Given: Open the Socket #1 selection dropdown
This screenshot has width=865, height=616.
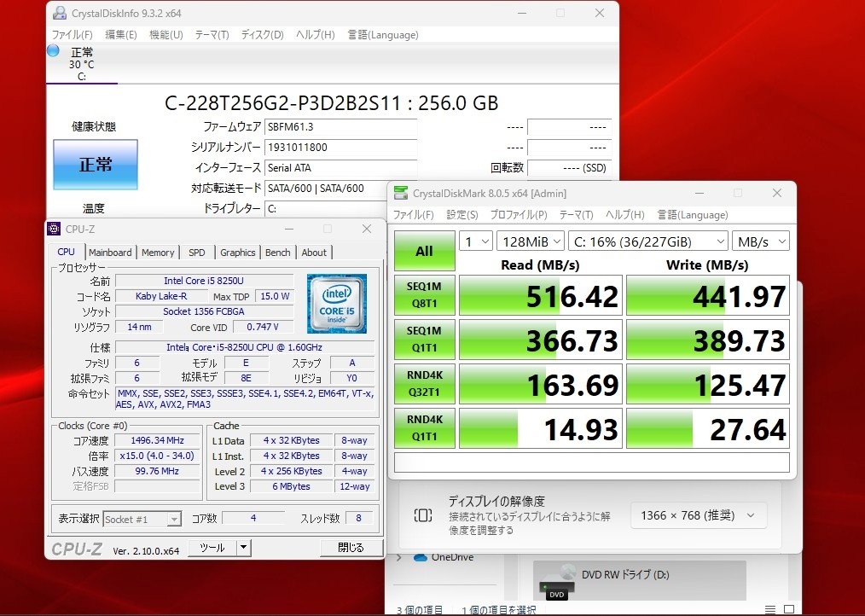Looking at the screenshot, I should [x=142, y=519].
